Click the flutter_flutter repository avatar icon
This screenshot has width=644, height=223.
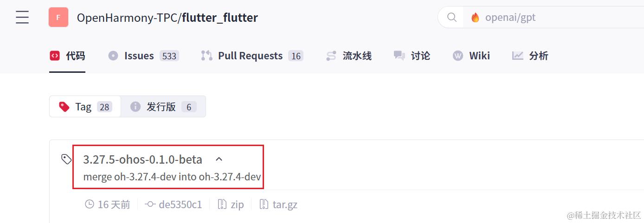pos(58,18)
